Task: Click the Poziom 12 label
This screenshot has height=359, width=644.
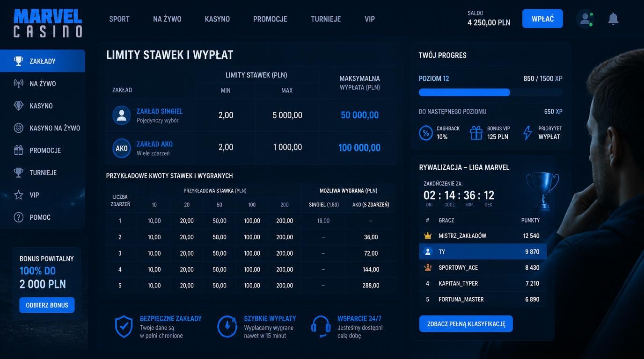Action: point(434,79)
